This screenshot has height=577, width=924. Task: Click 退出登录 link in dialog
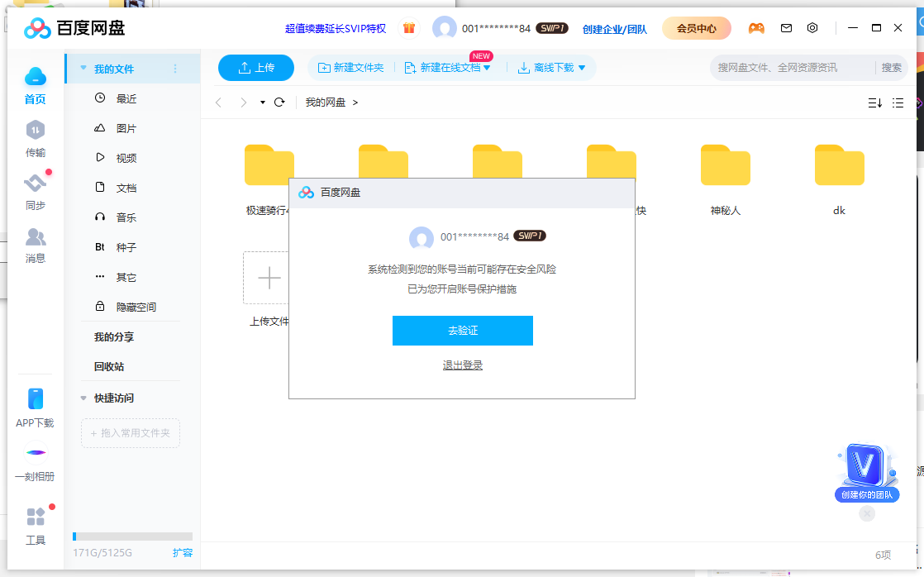point(463,365)
